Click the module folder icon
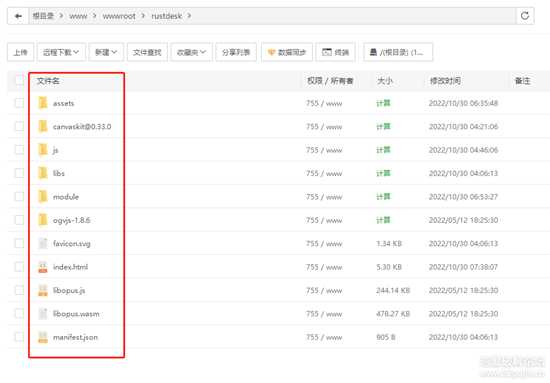 [43, 196]
